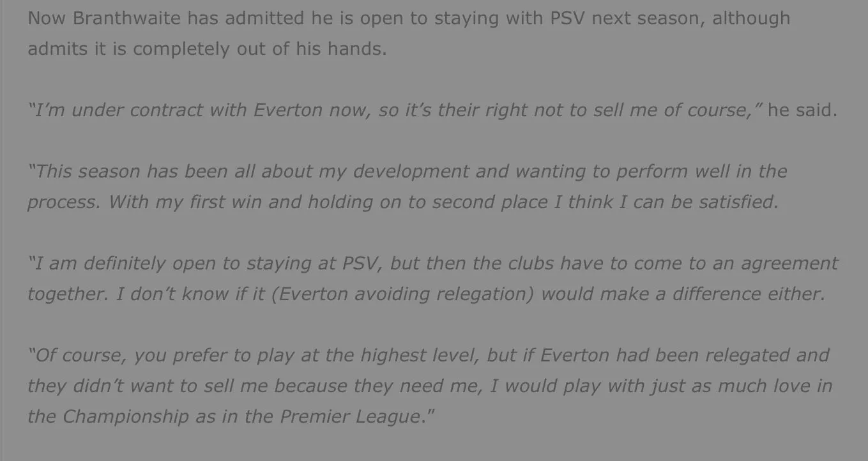Click "he said" after the first quote
The width and height of the screenshot is (868, 461).
click(801, 110)
